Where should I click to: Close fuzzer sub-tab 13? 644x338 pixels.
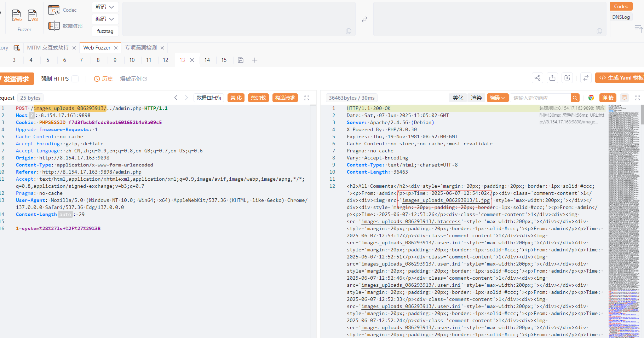tap(192, 60)
